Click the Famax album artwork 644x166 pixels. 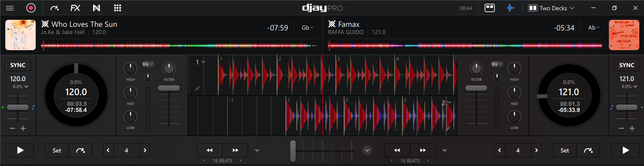624,35
